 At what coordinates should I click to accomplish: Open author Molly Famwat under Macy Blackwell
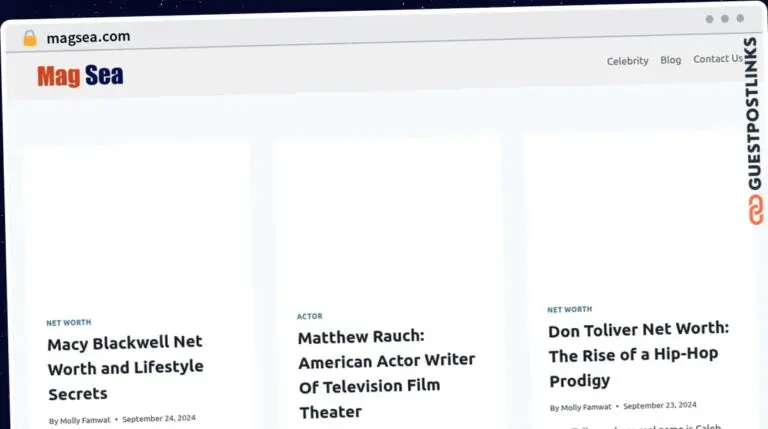(x=85, y=420)
